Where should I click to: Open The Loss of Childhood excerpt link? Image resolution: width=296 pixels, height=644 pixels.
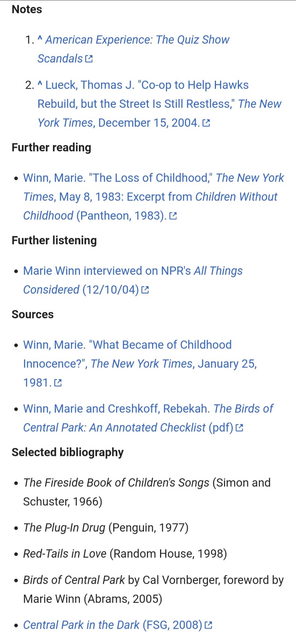(x=153, y=197)
